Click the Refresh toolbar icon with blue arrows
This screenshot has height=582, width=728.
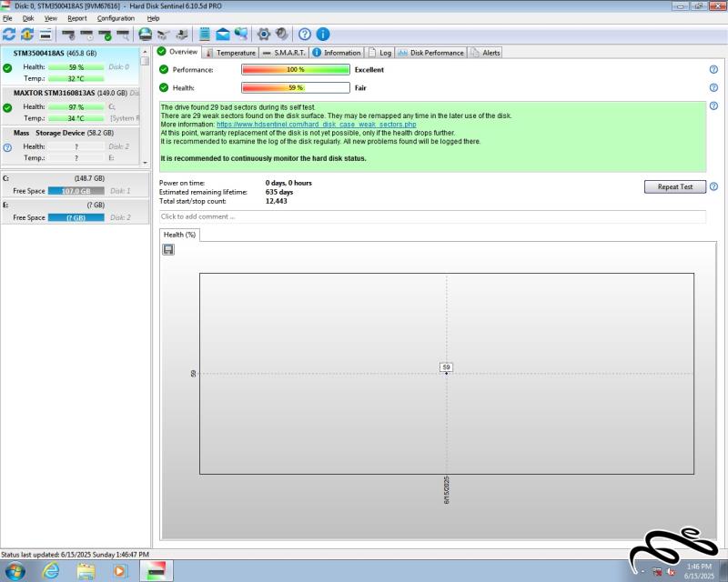pos(9,35)
